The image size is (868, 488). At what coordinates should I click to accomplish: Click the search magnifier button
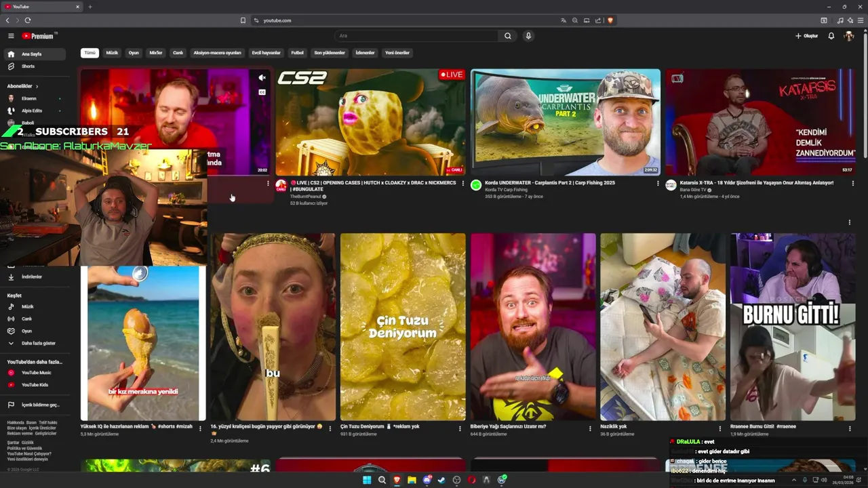tap(507, 36)
